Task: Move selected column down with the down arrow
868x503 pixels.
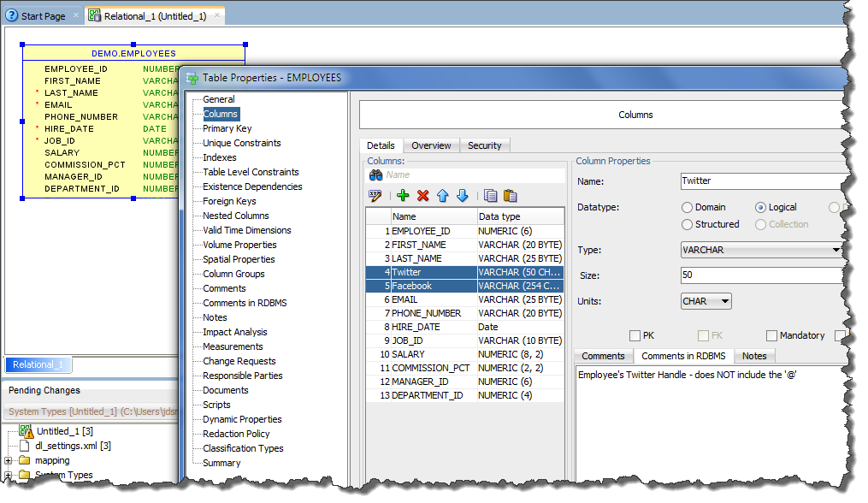Action: click(464, 196)
